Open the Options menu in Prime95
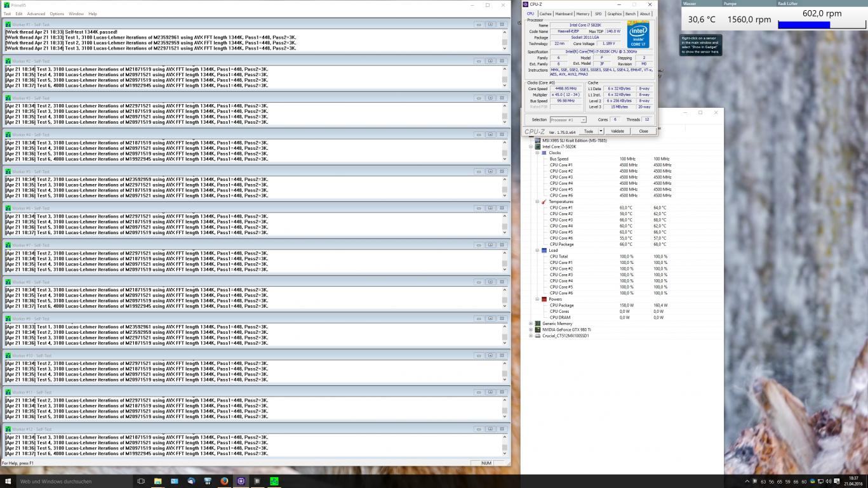 coord(57,13)
